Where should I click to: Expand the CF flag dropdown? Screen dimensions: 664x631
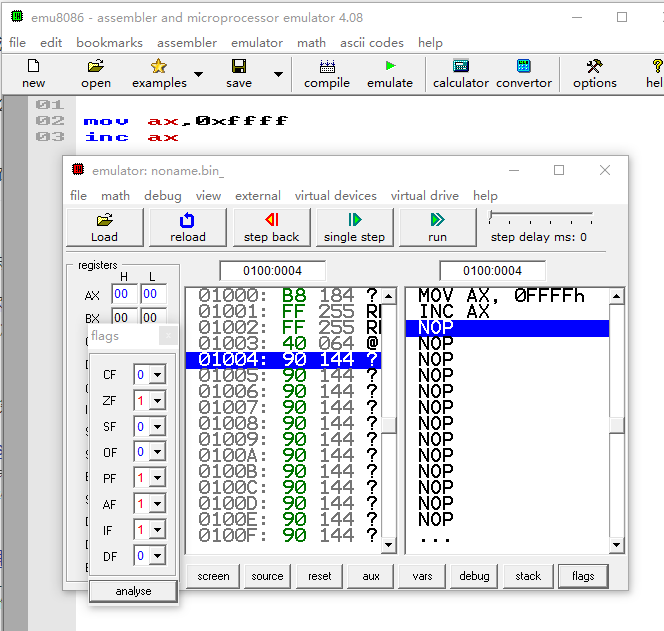(x=158, y=375)
